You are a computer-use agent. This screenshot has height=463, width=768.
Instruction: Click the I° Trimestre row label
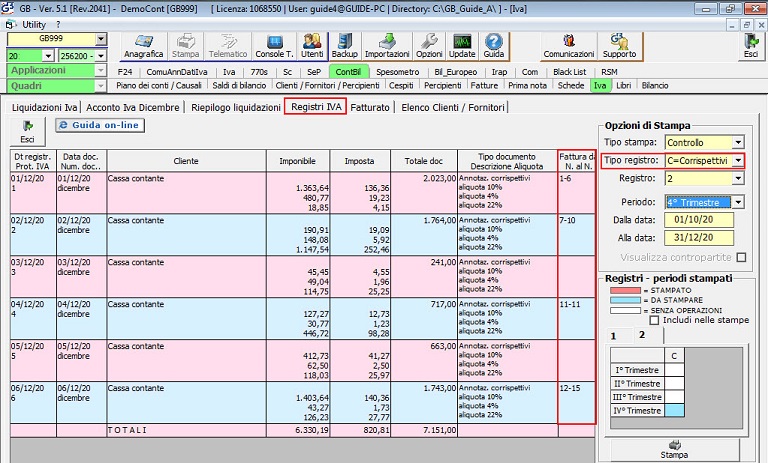point(637,370)
